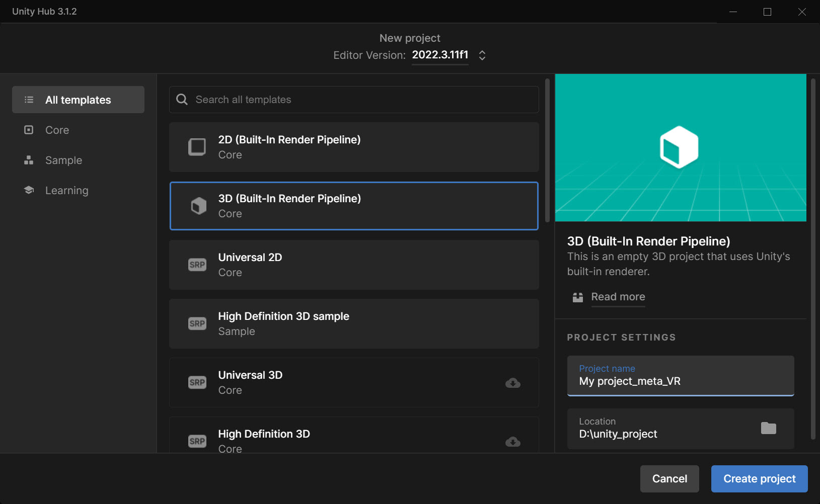This screenshot has height=504, width=820.
Task: Click the download cloud icon for Universal 3D
Action: (x=512, y=383)
